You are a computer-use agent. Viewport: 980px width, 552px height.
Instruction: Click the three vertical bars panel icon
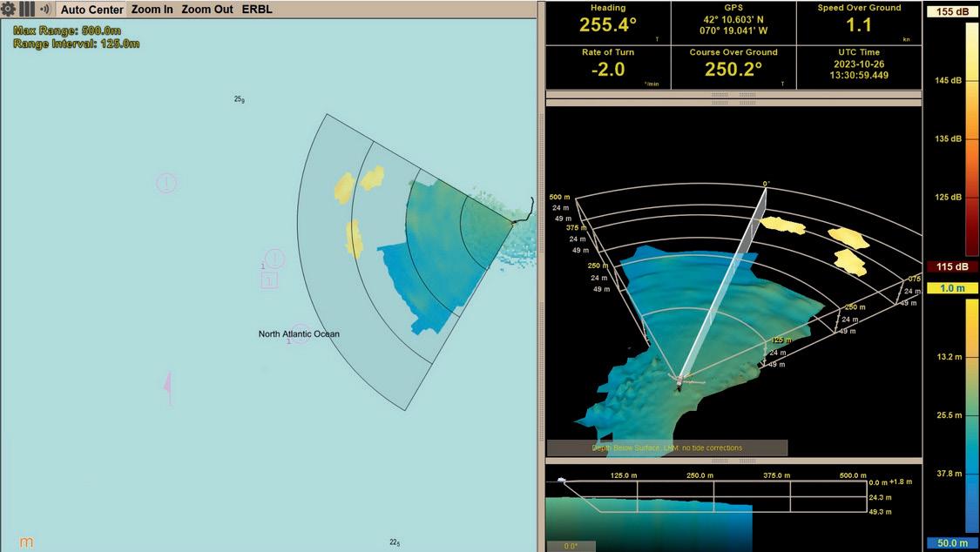(27, 9)
